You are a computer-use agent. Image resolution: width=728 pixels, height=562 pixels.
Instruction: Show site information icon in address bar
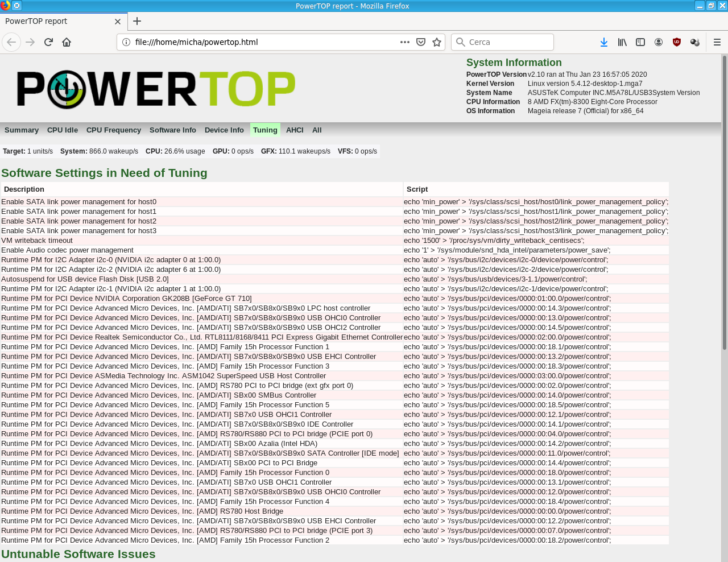(126, 42)
